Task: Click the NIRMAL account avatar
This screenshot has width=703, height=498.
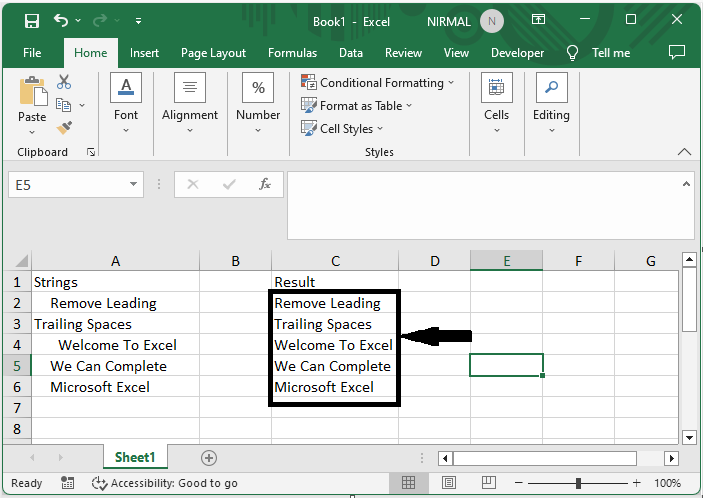Action: point(492,21)
